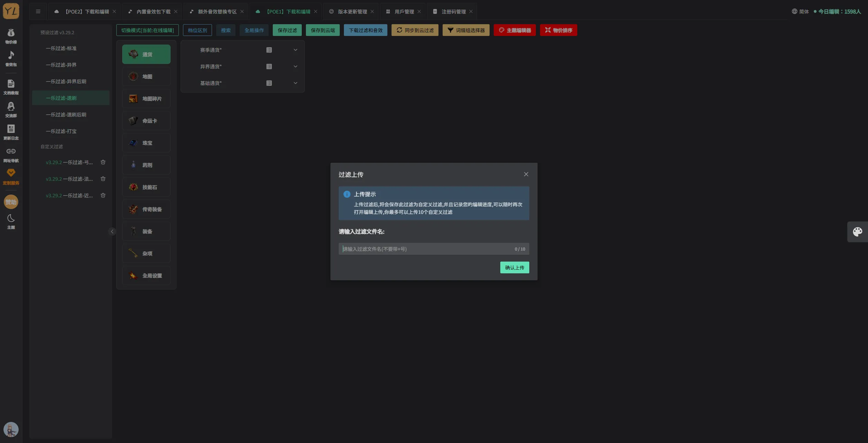
Task: Open list icon for 基础通货 row
Action: 269,83
